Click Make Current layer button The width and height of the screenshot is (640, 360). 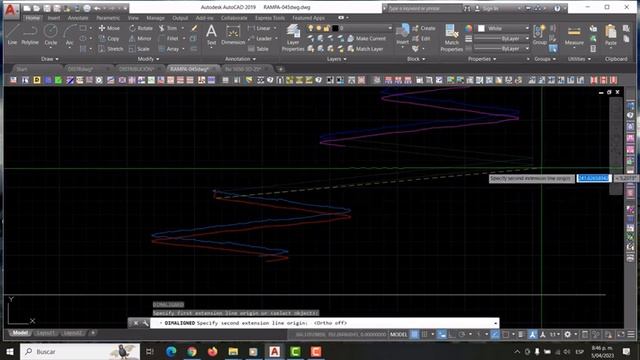pos(367,38)
